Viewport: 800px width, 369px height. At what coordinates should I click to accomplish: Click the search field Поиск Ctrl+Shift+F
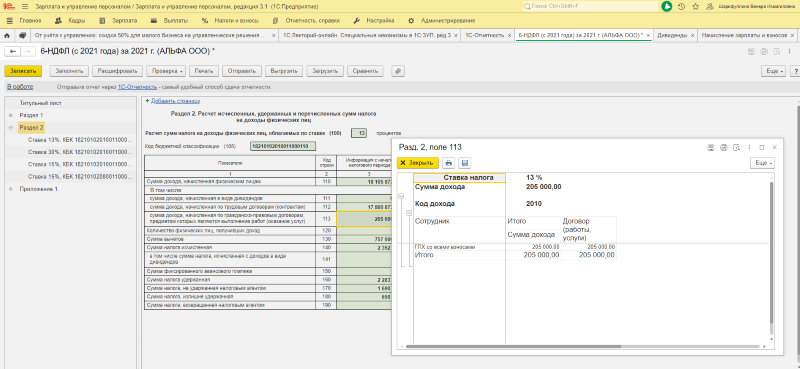[x=590, y=7]
